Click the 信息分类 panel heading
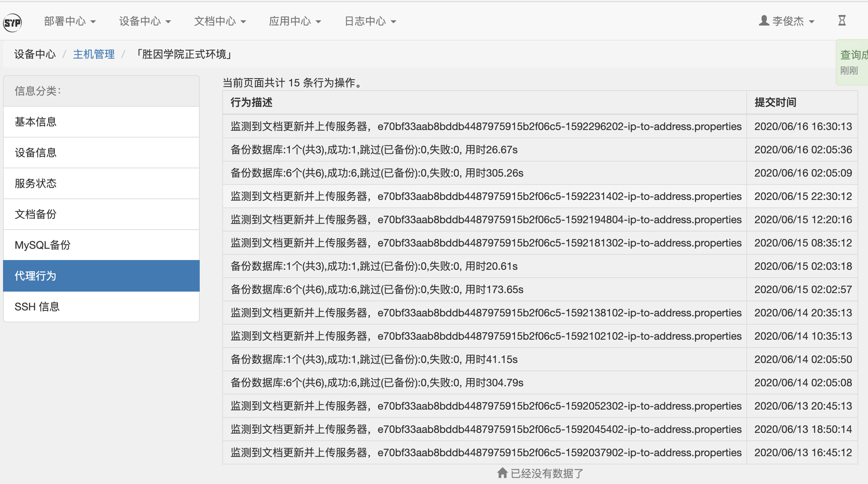 (101, 91)
